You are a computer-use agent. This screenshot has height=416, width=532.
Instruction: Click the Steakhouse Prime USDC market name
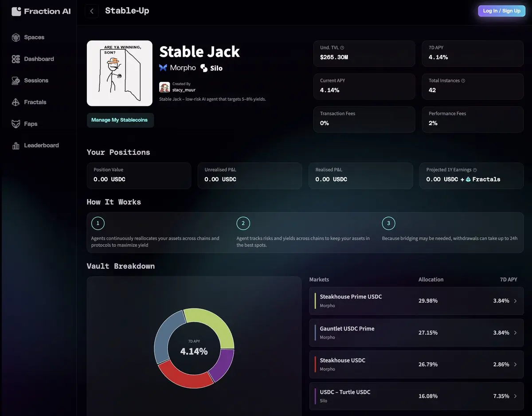[351, 297]
